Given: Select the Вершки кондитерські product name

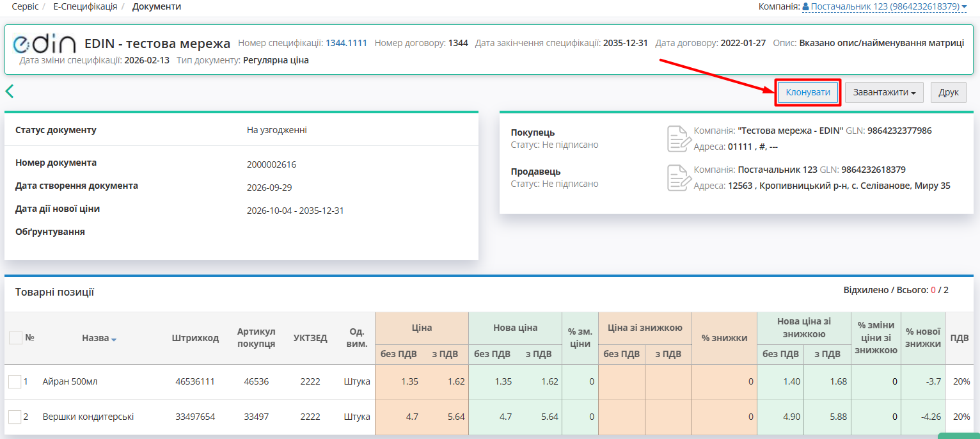Looking at the screenshot, I should coord(88,417).
